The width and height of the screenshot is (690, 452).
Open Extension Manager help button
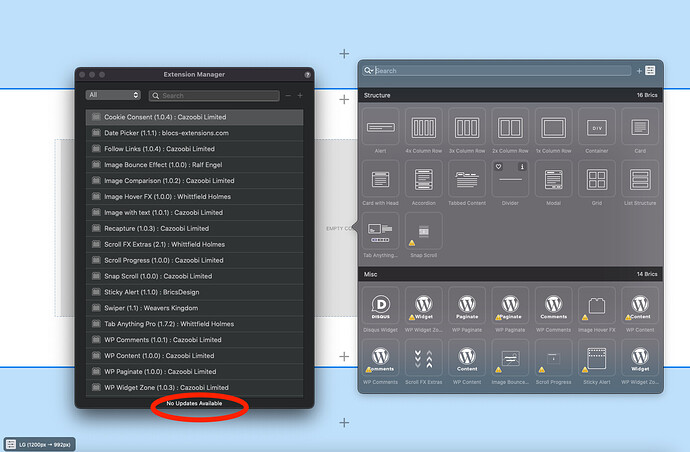click(x=306, y=75)
